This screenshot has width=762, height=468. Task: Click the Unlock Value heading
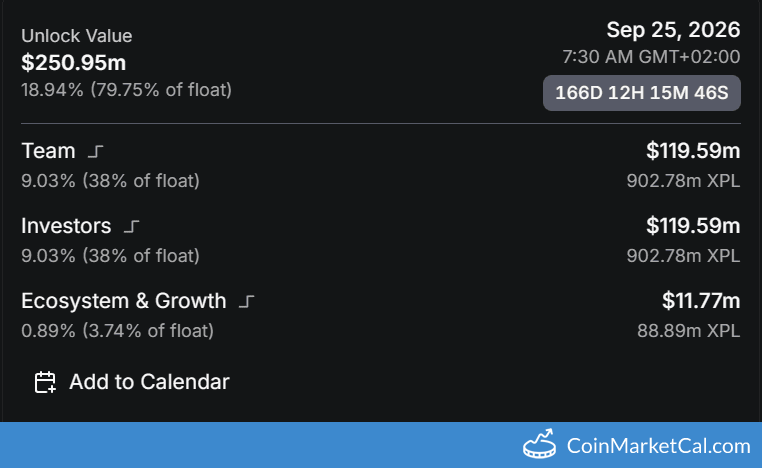click(77, 36)
